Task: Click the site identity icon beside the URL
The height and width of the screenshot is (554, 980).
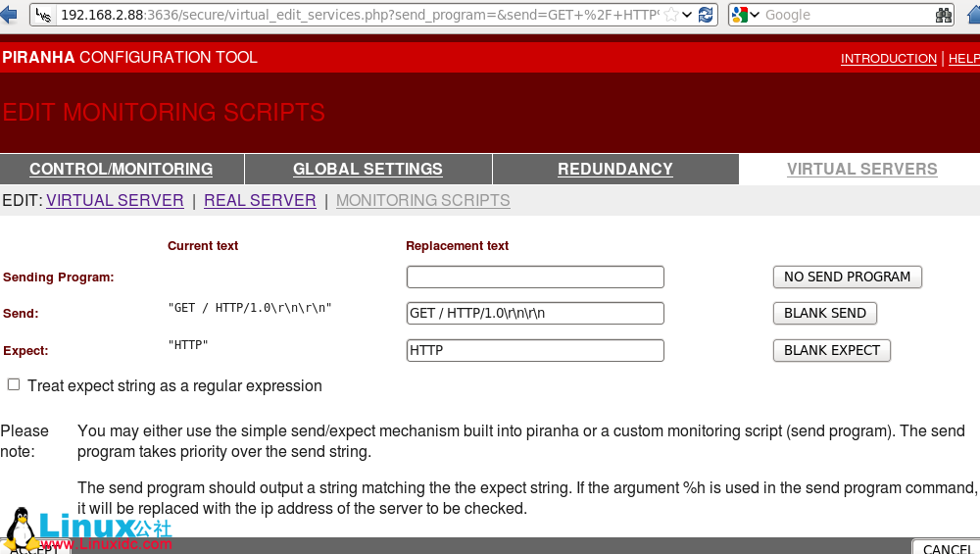Action: [x=45, y=15]
